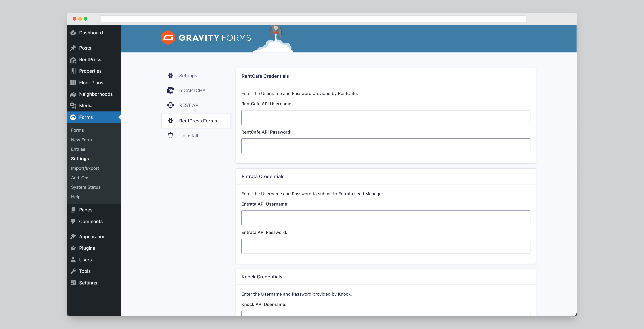This screenshot has height=329, width=644.
Task: Click the browser address bar
Action: (x=313, y=19)
